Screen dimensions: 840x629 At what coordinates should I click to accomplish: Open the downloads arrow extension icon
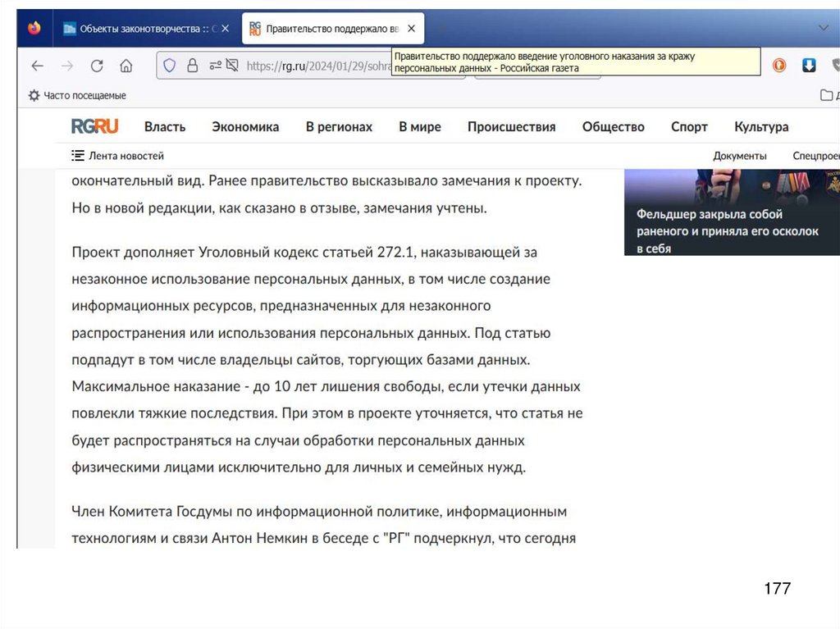click(809, 66)
